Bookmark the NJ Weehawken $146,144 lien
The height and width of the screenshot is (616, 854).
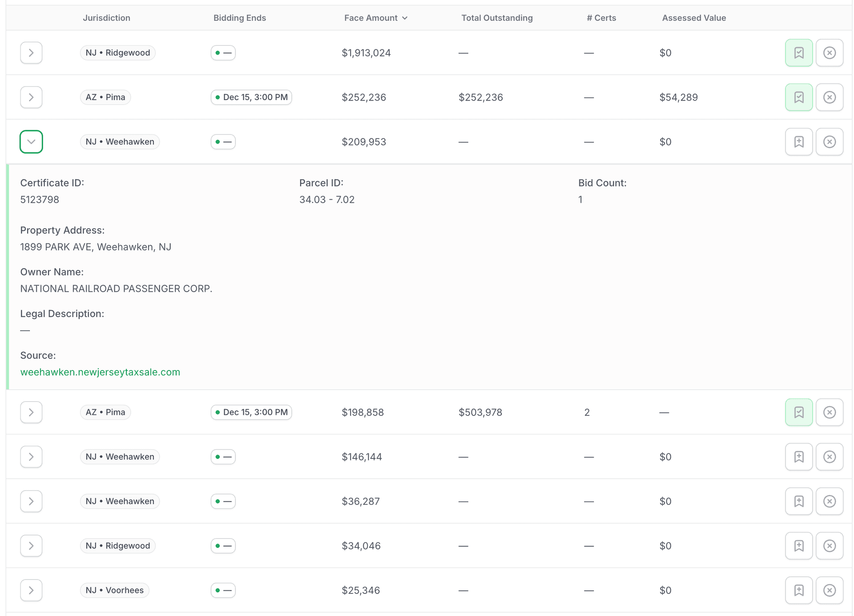(x=799, y=456)
